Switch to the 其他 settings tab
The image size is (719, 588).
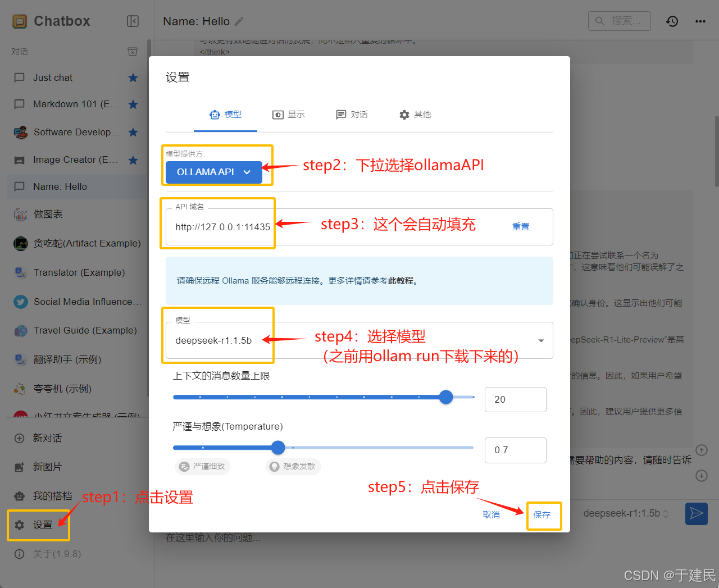tap(415, 115)
